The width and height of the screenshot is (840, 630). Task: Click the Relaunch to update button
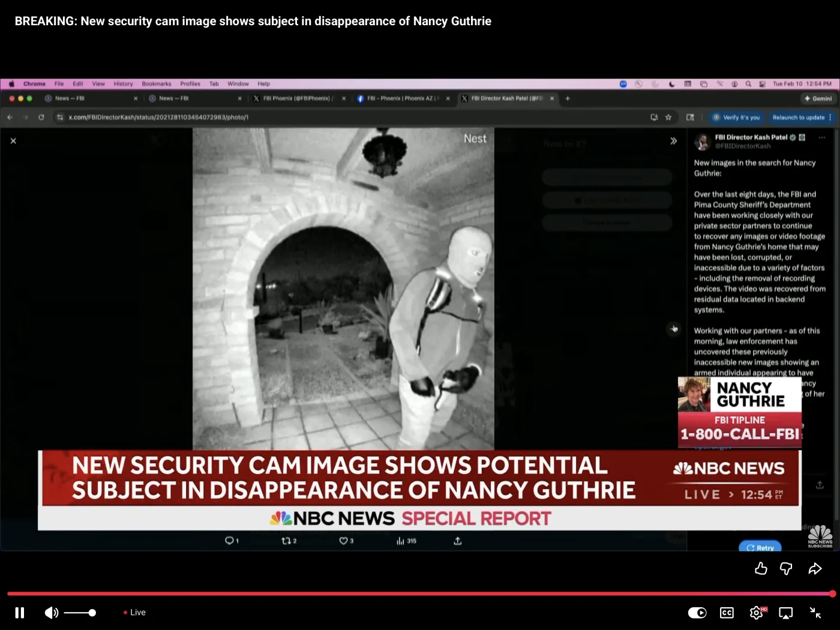(799, 118)
